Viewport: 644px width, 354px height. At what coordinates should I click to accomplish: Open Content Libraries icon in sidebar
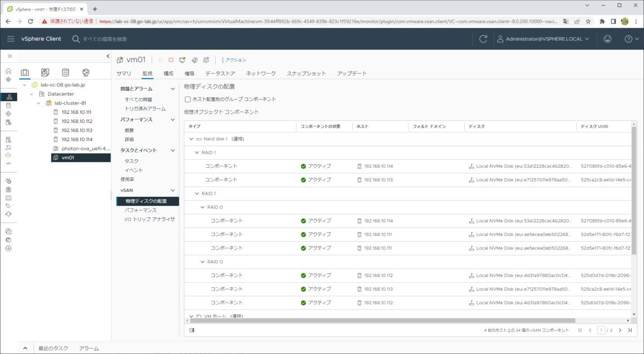pos(8,105)
